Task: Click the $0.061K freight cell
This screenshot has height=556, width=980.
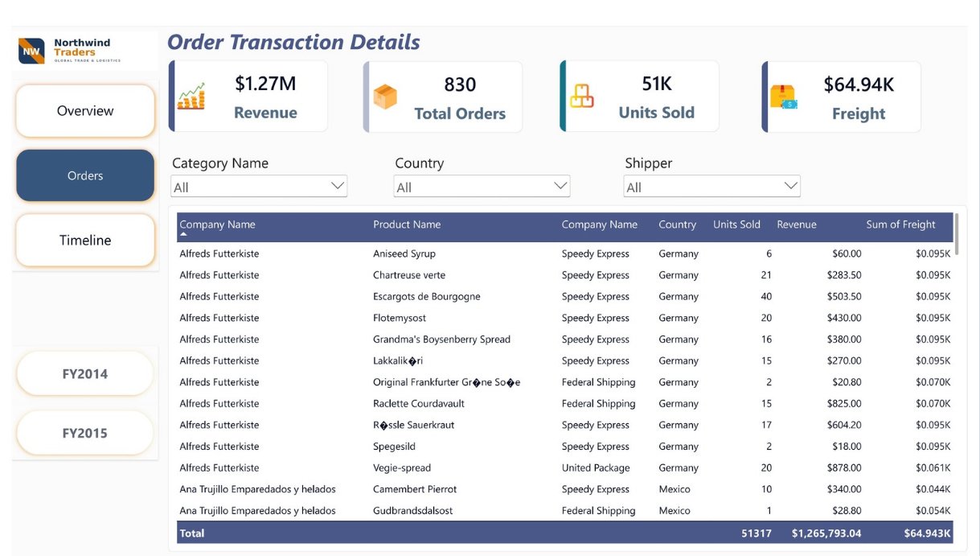Action: [933, 467]
